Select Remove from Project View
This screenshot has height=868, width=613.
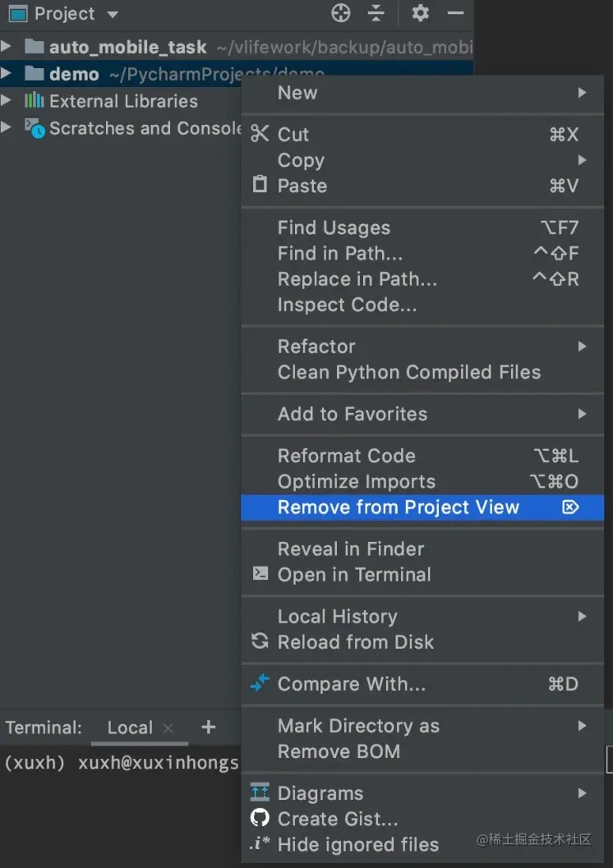tap(399, 507)
